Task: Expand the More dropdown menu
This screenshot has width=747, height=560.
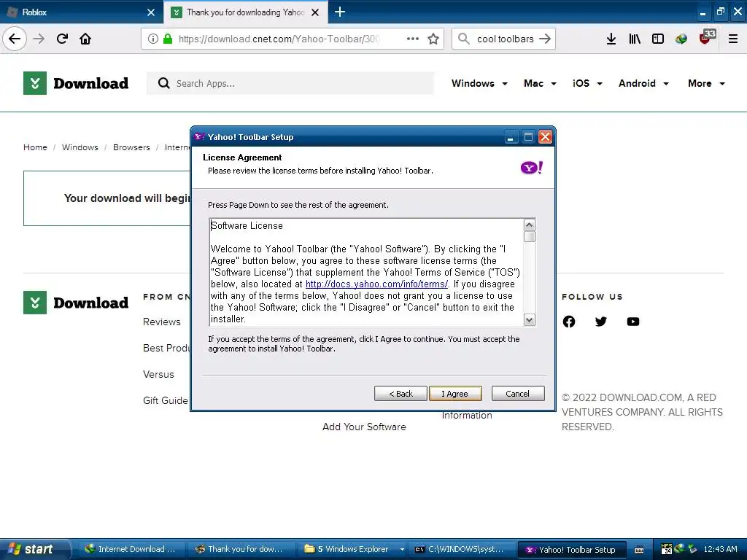Action: 706,83
